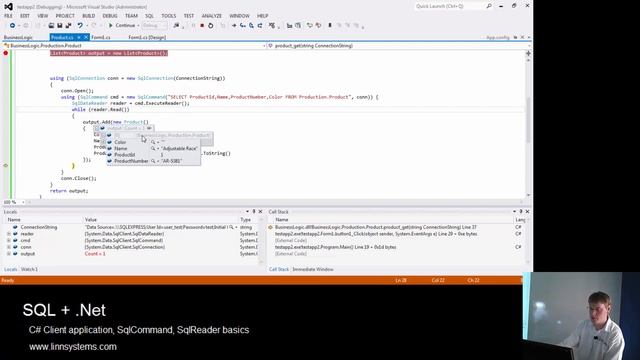The width and height of the screenshot is (640, 360).
Task: Select the ConnectionString row in Locals
Action: click(131, 227)
